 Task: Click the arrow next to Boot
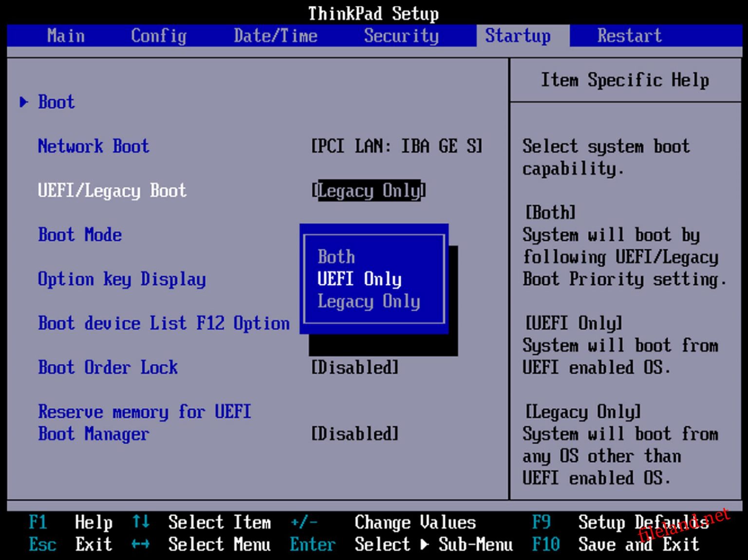pyautogui.click(x=24, y=102)
